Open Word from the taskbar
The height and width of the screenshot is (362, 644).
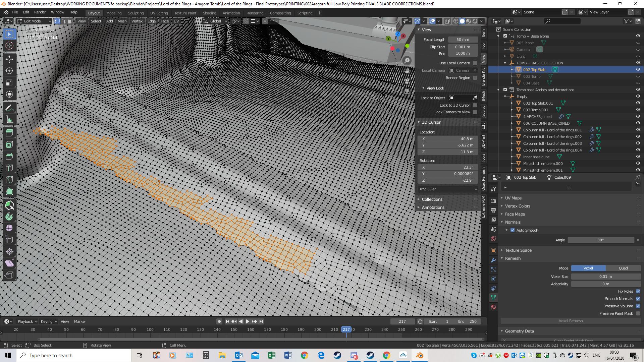click(288, 355)
